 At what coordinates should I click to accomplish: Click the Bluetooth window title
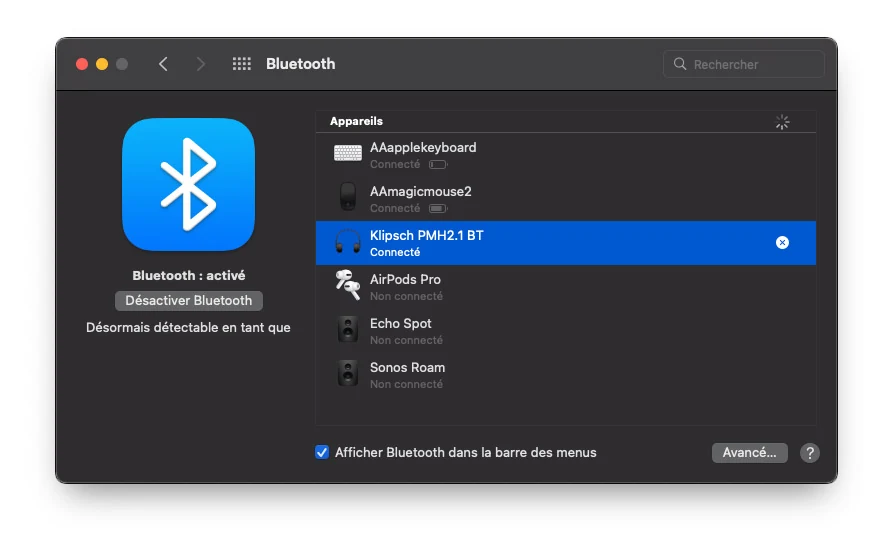point(300,64)
